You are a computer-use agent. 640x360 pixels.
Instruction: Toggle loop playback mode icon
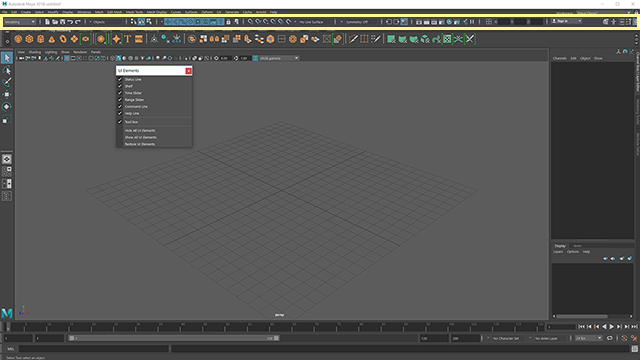pyautogui.click(x=610, y=338)
